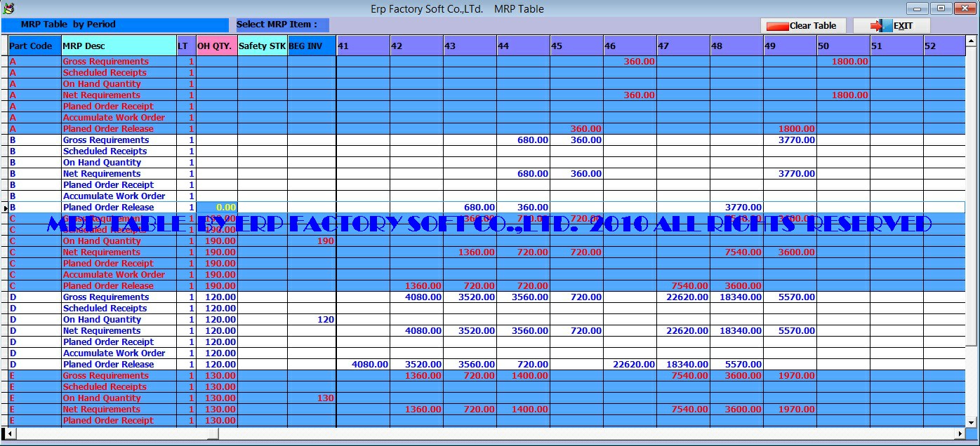980x446 pixels.
Task: Click the application icon in the title bar
Action: 8,9
